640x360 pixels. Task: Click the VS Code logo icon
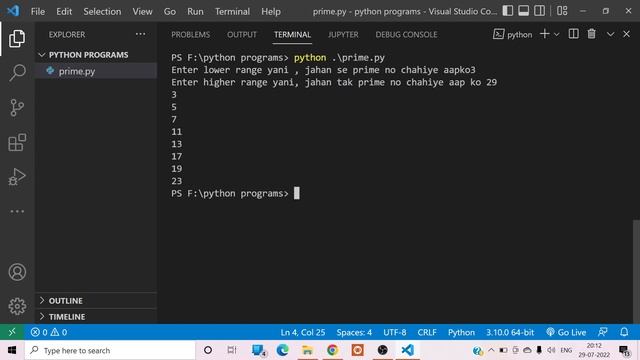(13, 11)
